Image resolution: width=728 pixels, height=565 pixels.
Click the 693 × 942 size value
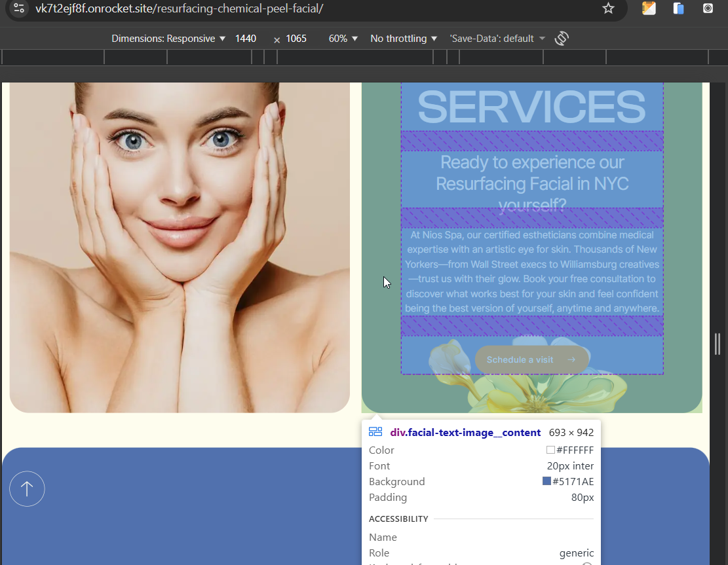tap(571, 432)
